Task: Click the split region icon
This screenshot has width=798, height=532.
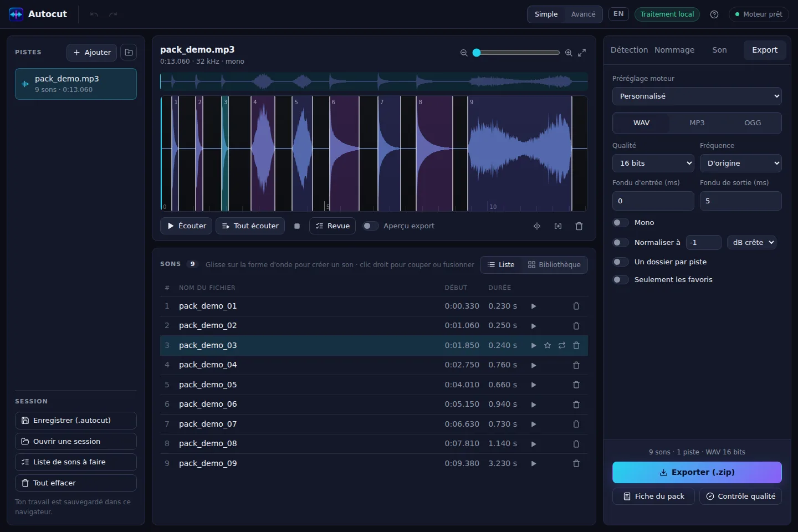Action: 537,226
